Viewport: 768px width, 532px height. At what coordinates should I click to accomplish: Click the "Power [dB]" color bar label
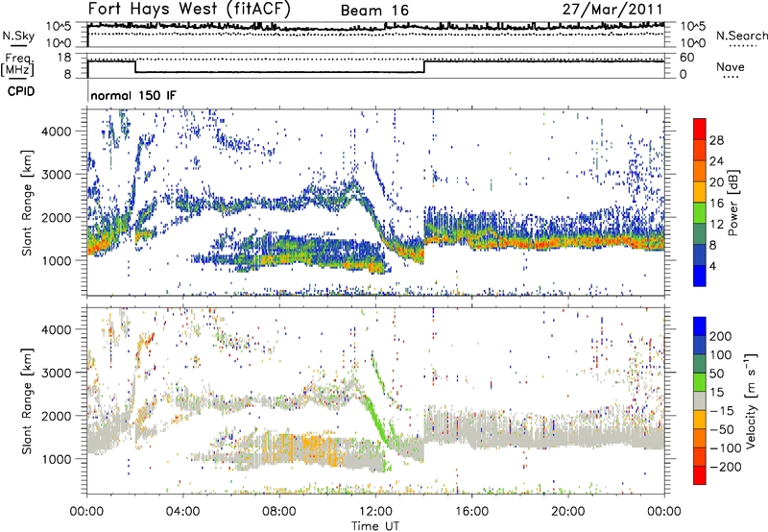732,203
